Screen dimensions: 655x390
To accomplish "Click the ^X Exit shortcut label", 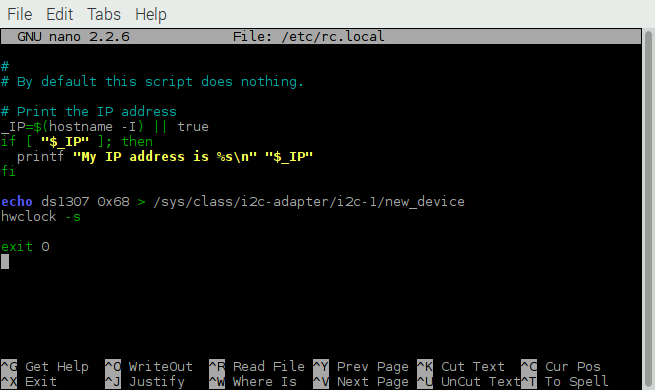I will (x=29, y=382).
